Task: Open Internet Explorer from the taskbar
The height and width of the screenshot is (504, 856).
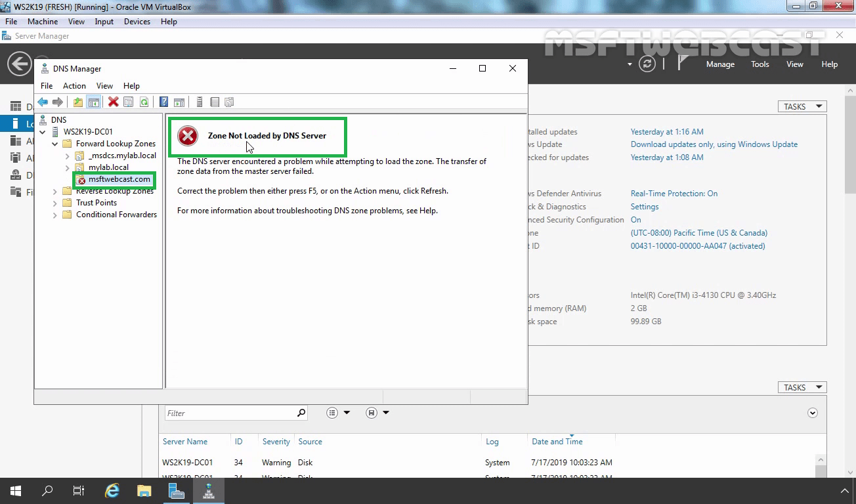Action: 112,491
